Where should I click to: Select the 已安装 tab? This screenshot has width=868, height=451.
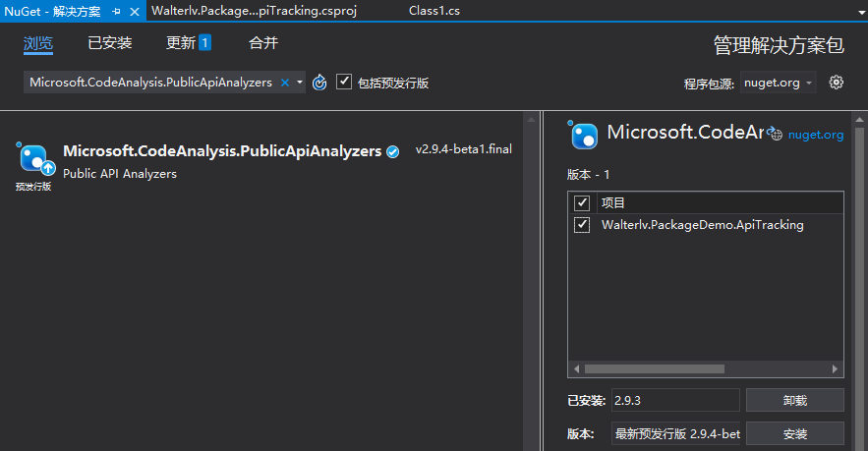(x=110, y=42)
